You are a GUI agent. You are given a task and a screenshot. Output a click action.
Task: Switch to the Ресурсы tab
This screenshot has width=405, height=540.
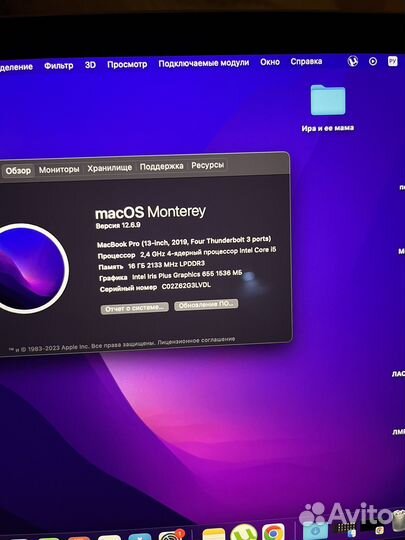(x=208, y=165)
